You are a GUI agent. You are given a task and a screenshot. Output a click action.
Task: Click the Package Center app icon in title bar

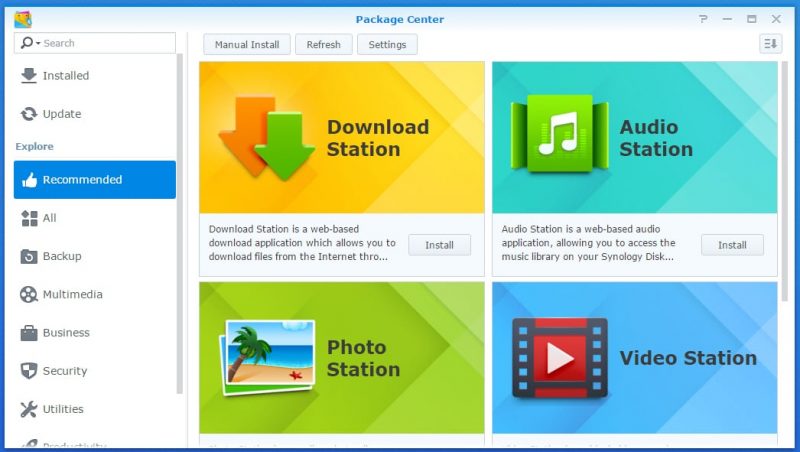click(23, 19)
